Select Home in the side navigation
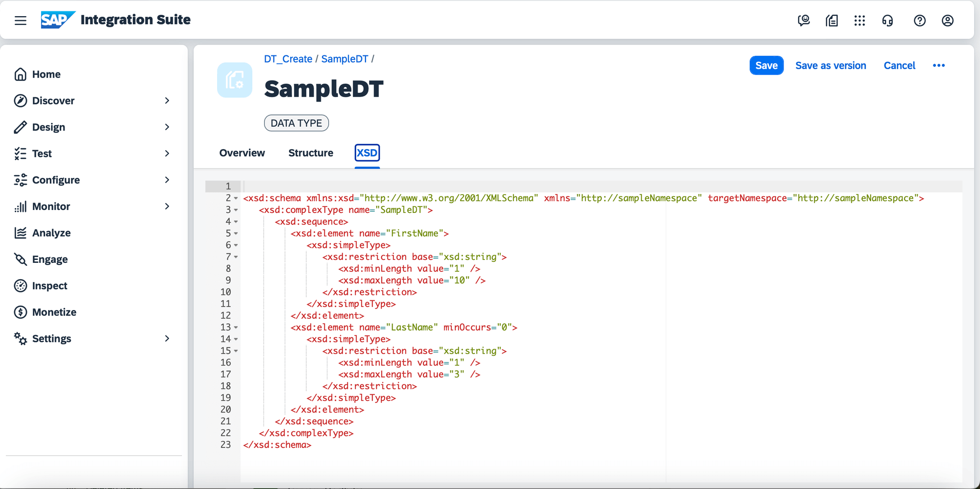This screenshot has width=980, height=489. (x=46, y=75)
